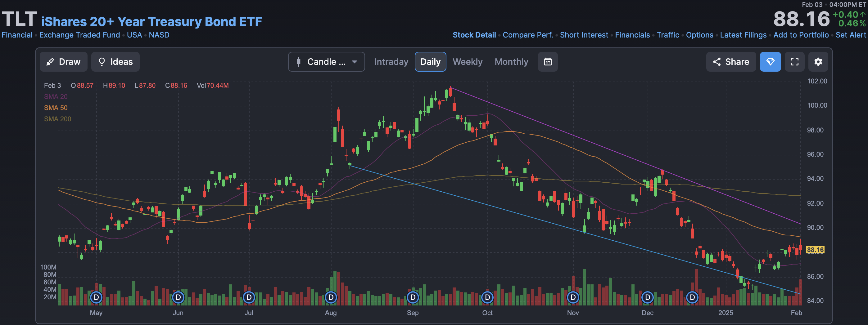This screenshot has height=325, width=868.
Task: Click the dividend marker near Dec
Action: pos(647,297)
